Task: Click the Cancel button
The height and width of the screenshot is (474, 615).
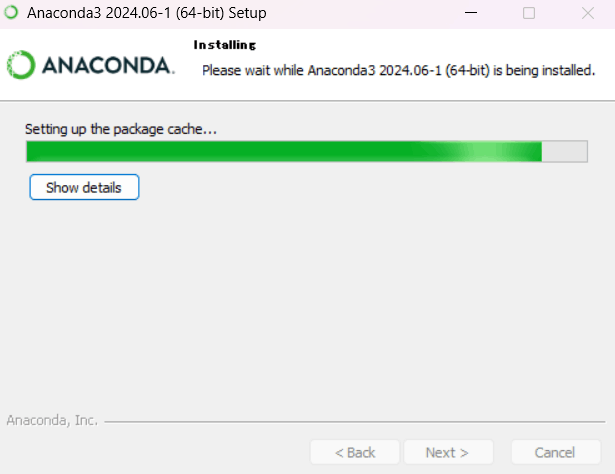Action: coord(555,452)
